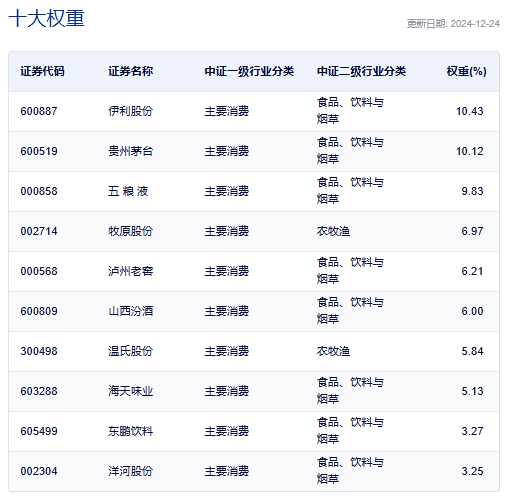Select the 五粮液 row name
508x496 pixels.
(128, 191)
